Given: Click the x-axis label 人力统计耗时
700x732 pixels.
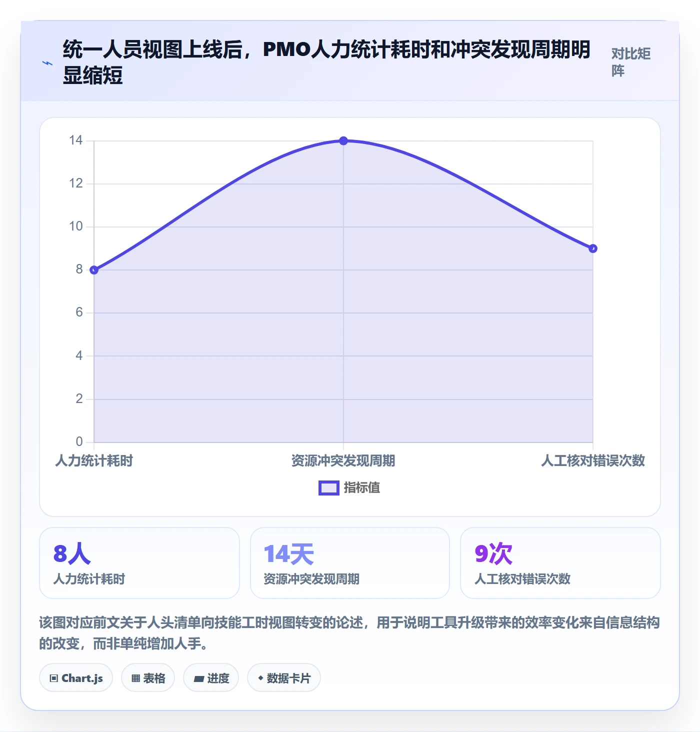Looking at the screenshot, I should [x=94, y=461].
